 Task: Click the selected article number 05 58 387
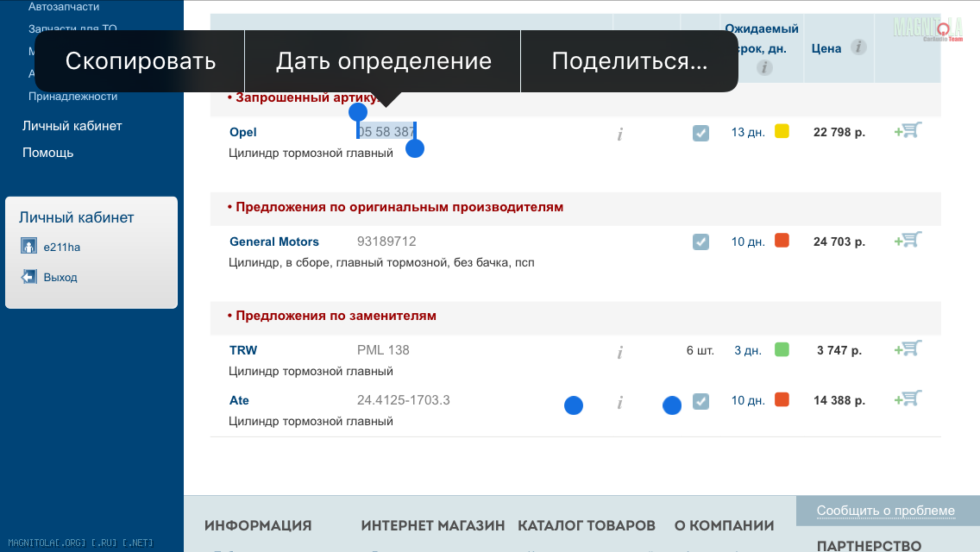pyautogui.click(x=386, y=131)
